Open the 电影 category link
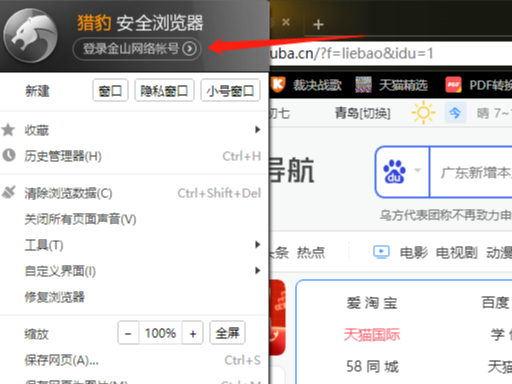The width and height of the screenshot is (512, 384). coord(414,253)
